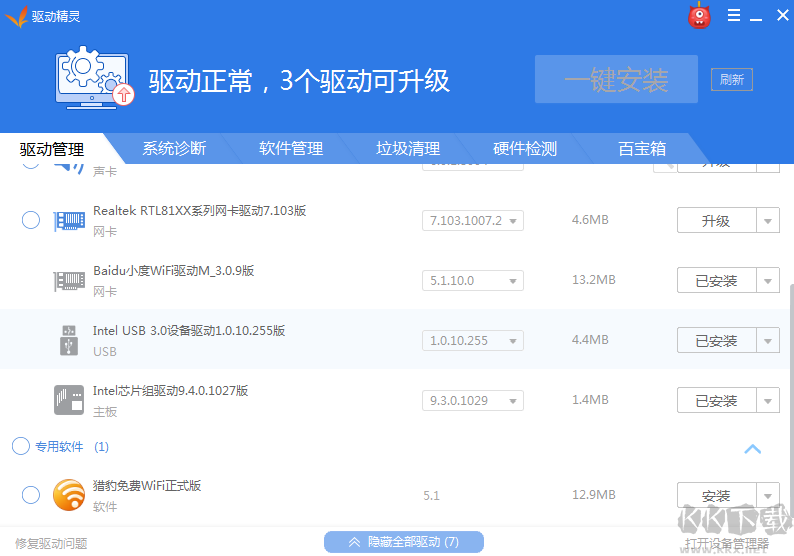Switch to the 系统诊断 tab
The height and width of the screenshot is (556, 794).
coord(174,149)
